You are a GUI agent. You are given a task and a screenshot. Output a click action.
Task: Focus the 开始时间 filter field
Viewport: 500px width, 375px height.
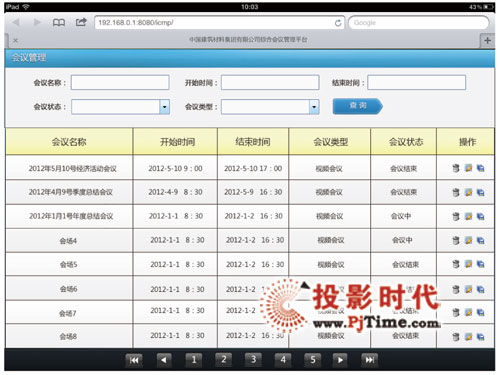pyautogui.click(x=270, y=82)
